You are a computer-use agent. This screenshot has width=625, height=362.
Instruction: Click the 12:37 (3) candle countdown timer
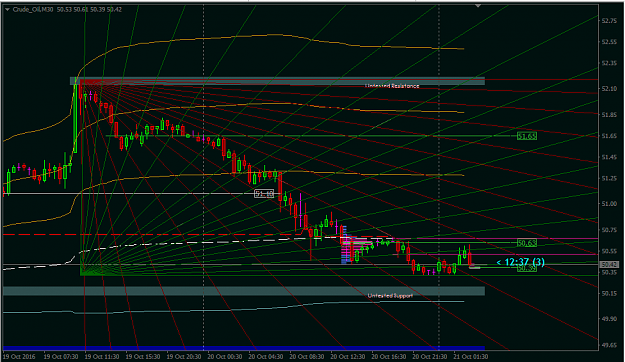[x=521, y=262]
